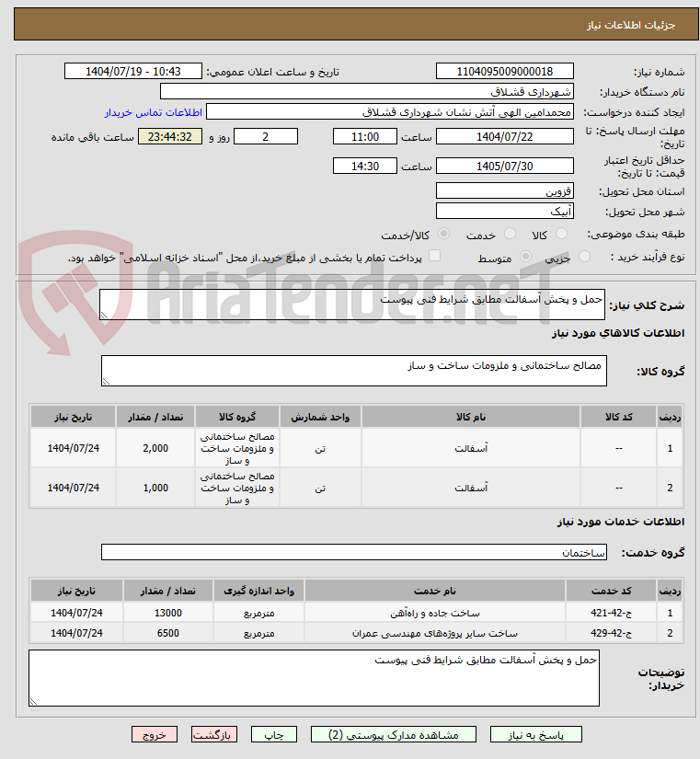Click the 'چاپ' print button
Image resolution: width=700 pixels, height=759 pixels.
pyautogui.click(x=273, y=734)
